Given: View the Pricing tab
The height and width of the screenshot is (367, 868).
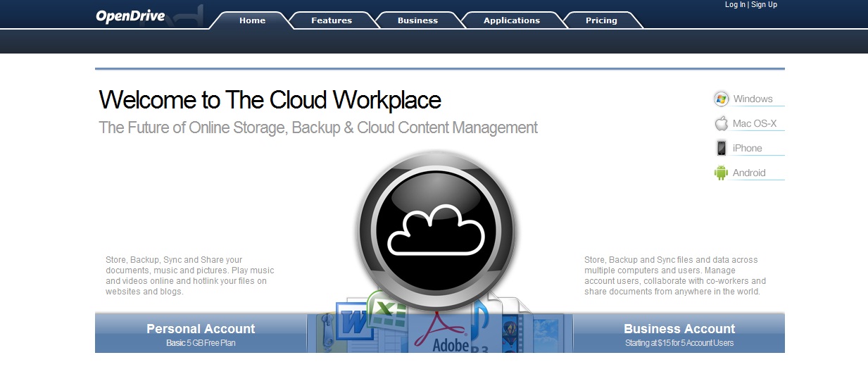Looking at the screenshot, I should pyautogui.click(x=601, y=20).
